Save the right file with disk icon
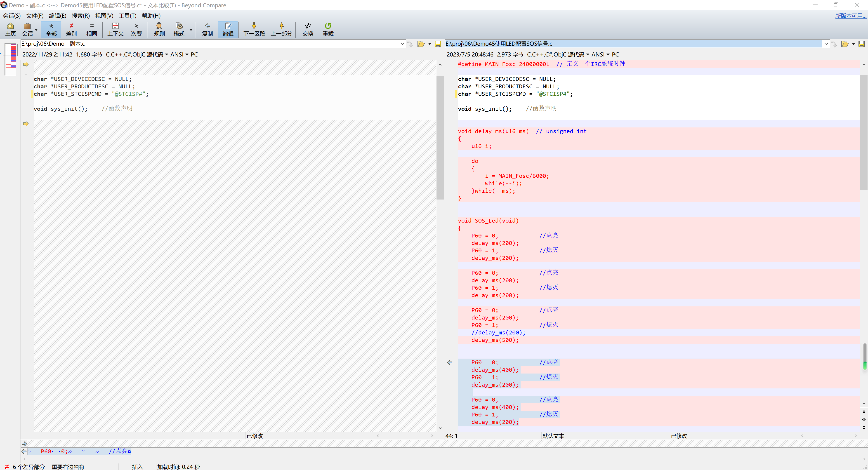Image resolution: width=868 pixels, height=470 pixels. [x=861, y=44]
